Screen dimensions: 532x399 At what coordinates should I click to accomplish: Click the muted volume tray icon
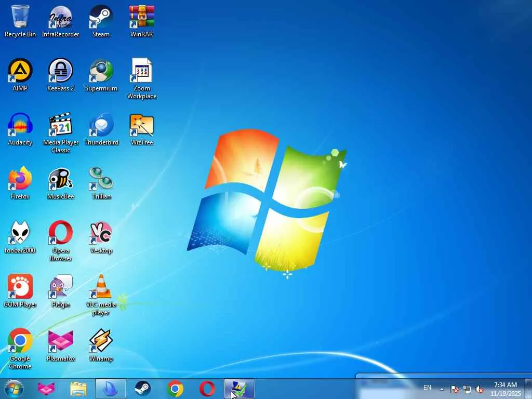click(480, 389)
